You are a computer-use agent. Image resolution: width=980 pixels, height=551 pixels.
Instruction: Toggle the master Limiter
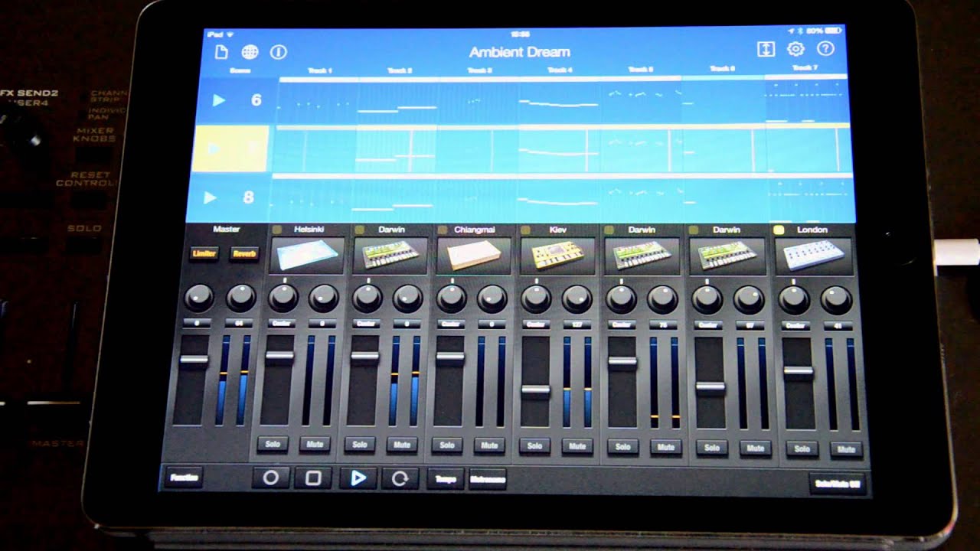(204, 253)
